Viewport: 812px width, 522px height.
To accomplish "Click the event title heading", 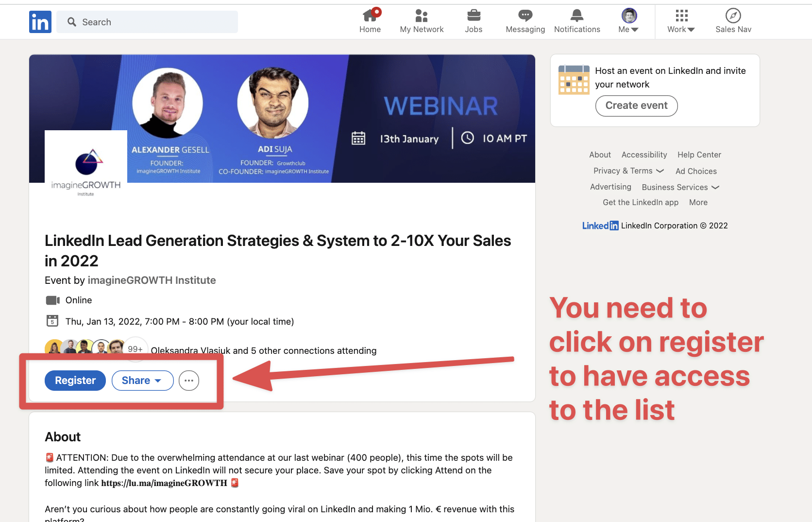I will [x=278, y=250].
